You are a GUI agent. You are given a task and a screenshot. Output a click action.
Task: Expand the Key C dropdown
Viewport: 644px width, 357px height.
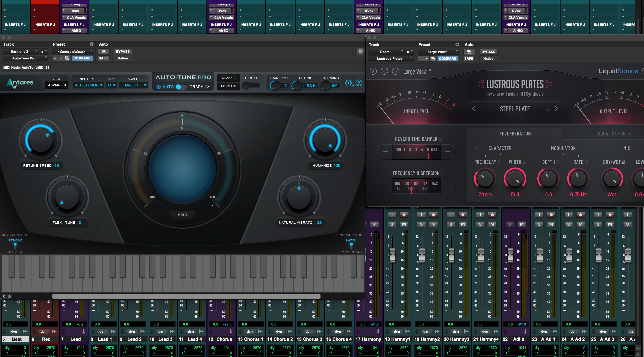click(x=111, y=85)
